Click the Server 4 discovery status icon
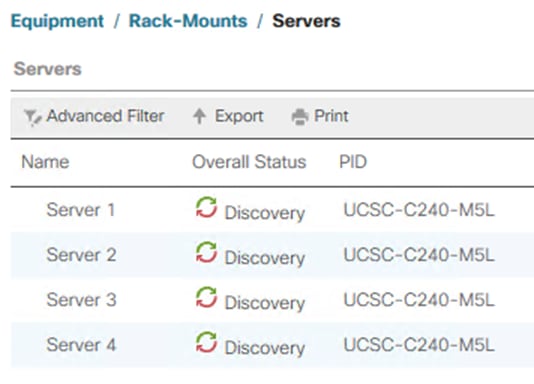Image resolution: width=534 pixels, height=384 pixels. click(x=206, y=342)
